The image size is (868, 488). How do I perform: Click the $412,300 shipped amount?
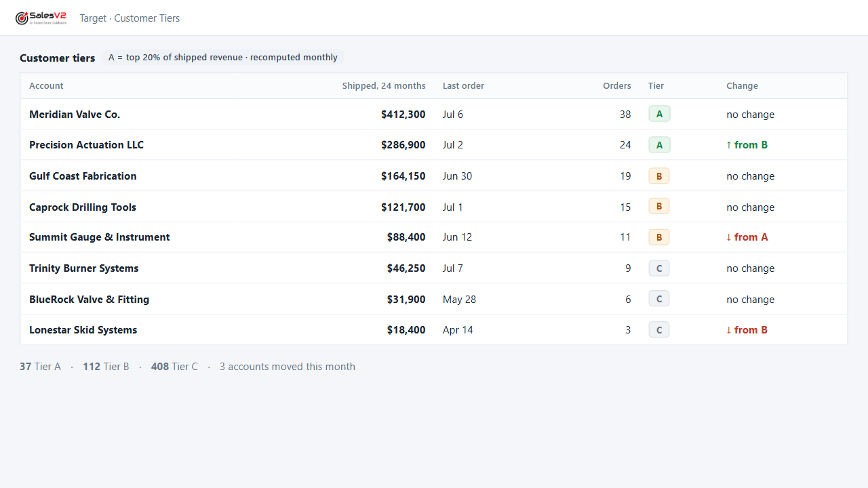403,115
